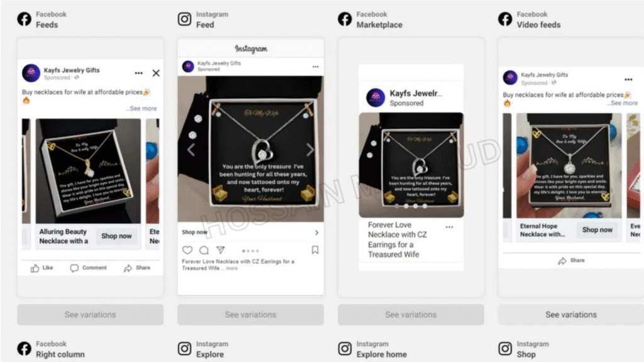Click the Comment icon in Facebook Feeds preview
This screenshot has width=644, height=362.
[x=74, y=268]
